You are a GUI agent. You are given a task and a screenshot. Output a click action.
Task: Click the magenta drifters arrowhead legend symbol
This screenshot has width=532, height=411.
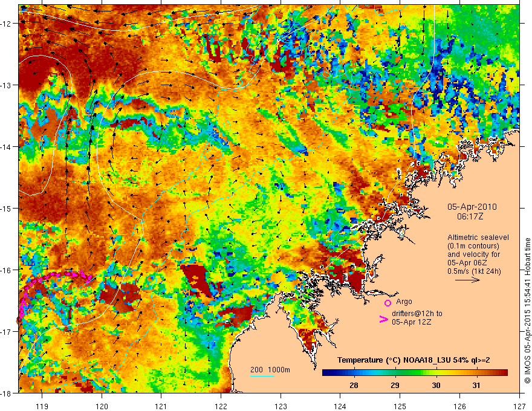[383, 319]
